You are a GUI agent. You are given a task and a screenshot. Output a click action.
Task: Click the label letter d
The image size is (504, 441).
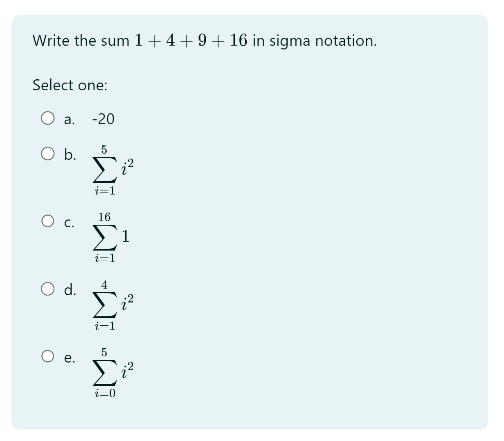pyautogui.click(x=72, y=291)
